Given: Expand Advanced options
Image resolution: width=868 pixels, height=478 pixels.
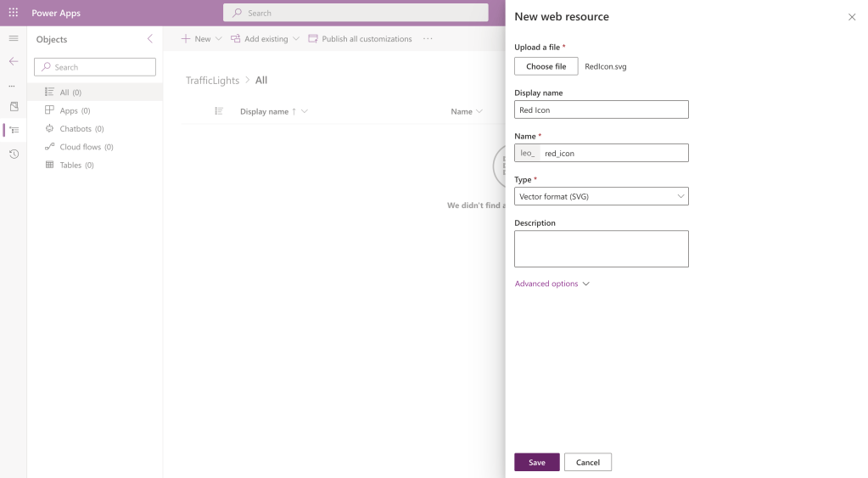Looking at the screenshot, I should (552, 284).
